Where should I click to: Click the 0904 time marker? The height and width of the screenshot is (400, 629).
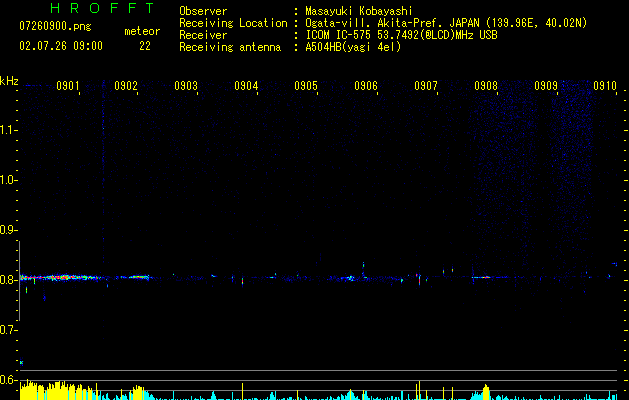point(246,86)
